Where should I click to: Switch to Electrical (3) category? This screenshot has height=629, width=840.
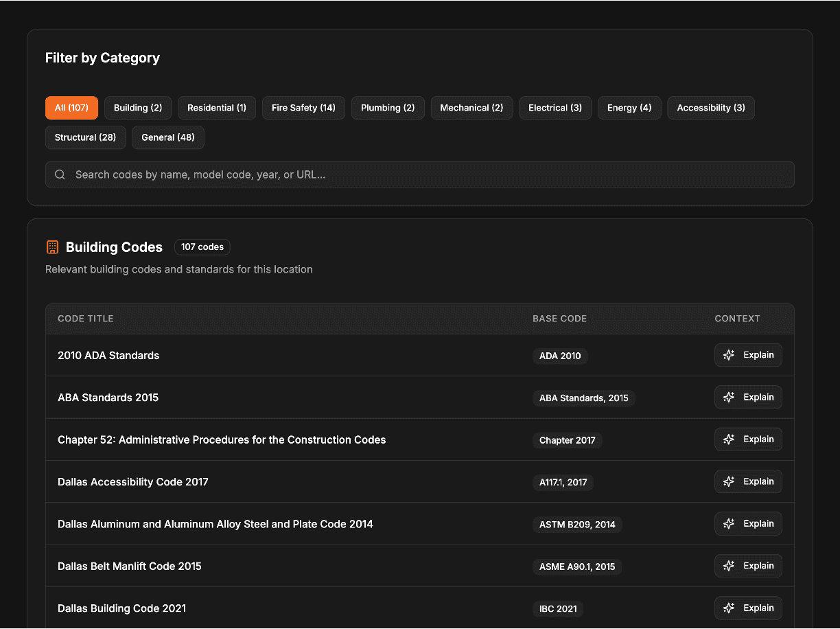(x=555, y=108)
